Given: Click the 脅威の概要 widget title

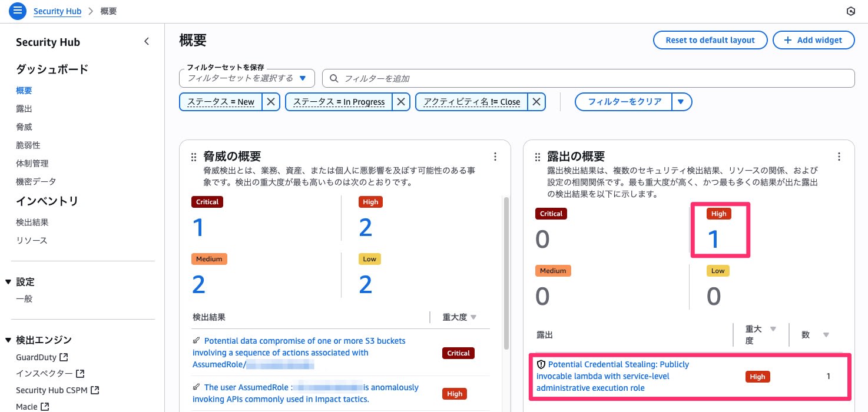Looking at the screenshot, I should 232,157.
